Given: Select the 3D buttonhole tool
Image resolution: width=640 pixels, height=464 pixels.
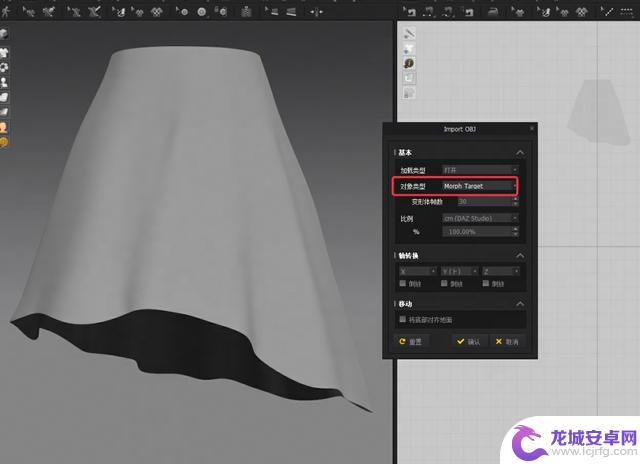Looking at the screenshot, I should pos(221,12).
